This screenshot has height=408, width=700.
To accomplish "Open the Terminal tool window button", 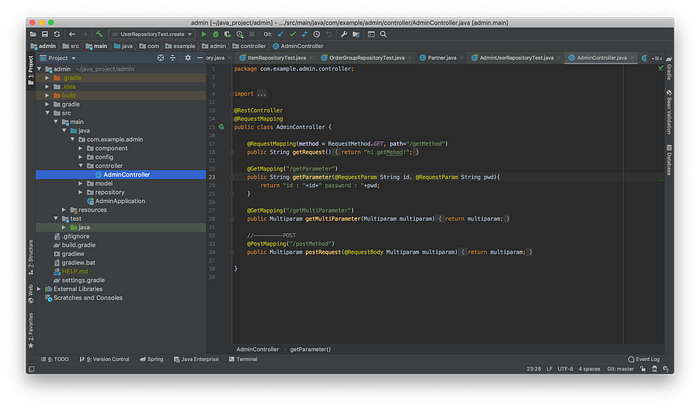I will (246, 359).
